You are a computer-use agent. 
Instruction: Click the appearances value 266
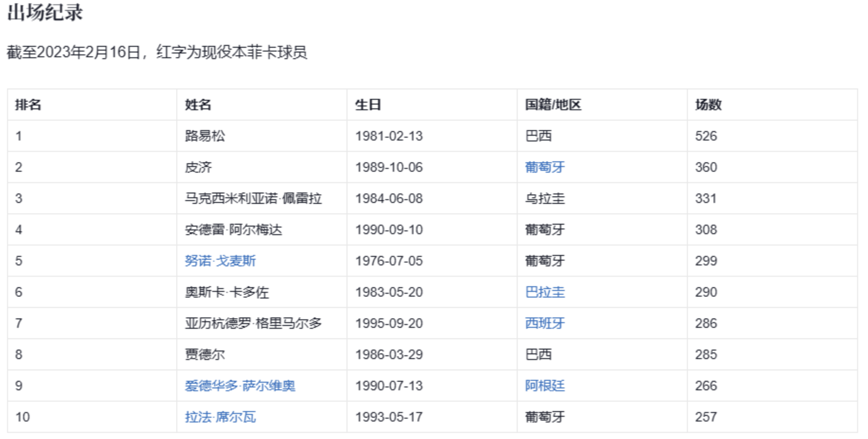[706, 386]
